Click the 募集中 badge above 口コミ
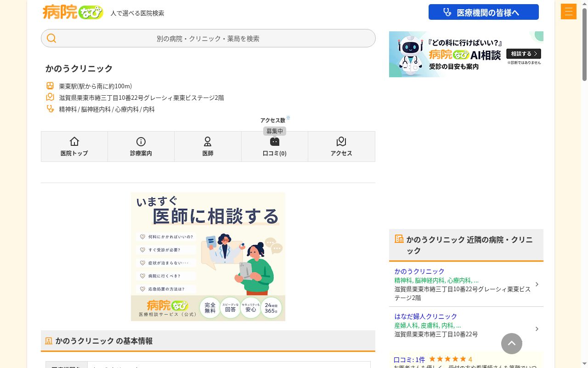 [275, 131]
